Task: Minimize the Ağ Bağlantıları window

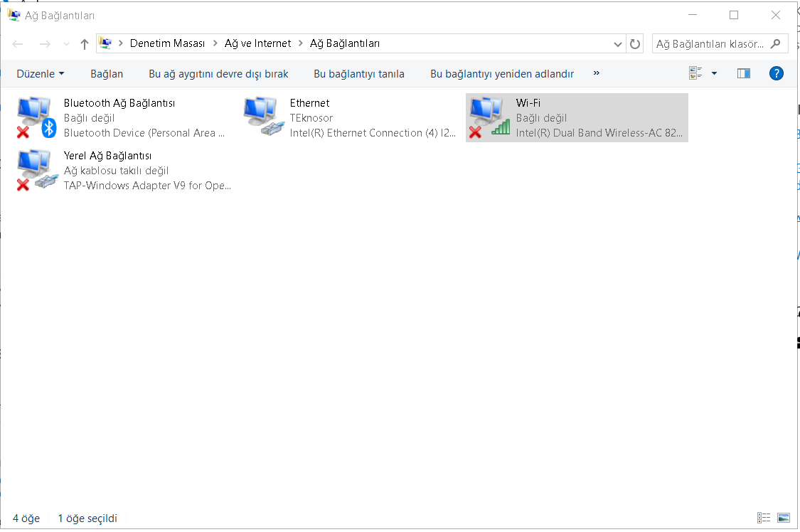Action: point(693,16)
